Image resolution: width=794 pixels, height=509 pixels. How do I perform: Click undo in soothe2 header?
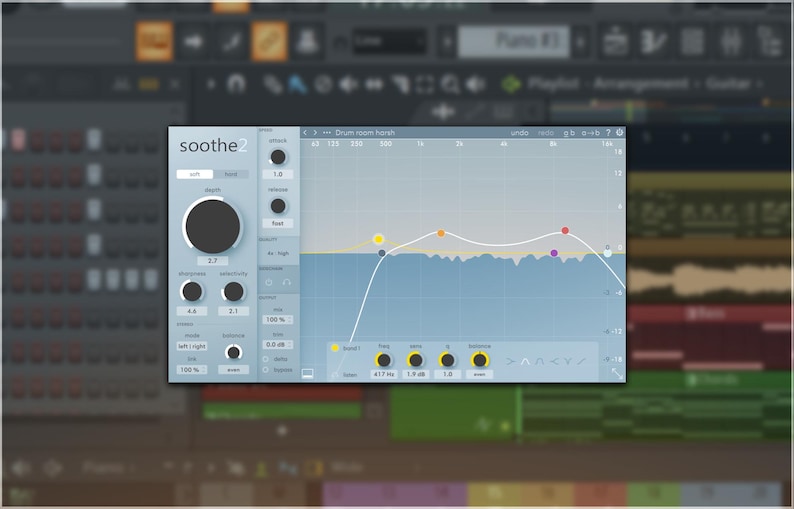[520, 133]
